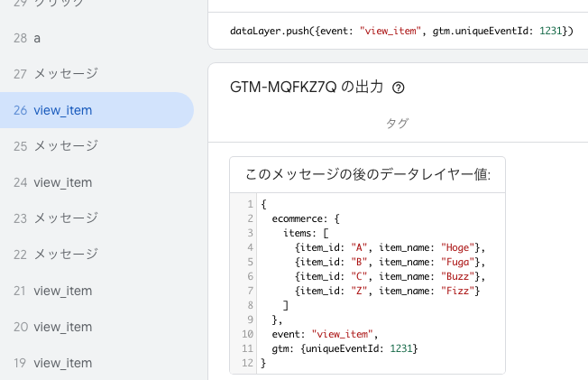Select event 25 メッセージ
This screenshot has height=380, width=588.
pos(96,146)
